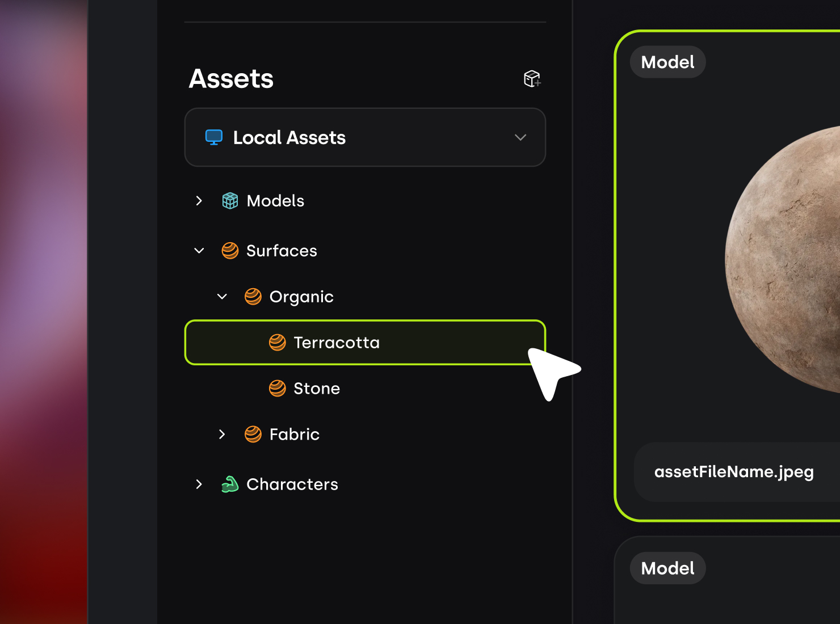Expand the Characters folder chevron
Image resolution: width=840 pixels, height=624 pixels.
coord(199,484)
